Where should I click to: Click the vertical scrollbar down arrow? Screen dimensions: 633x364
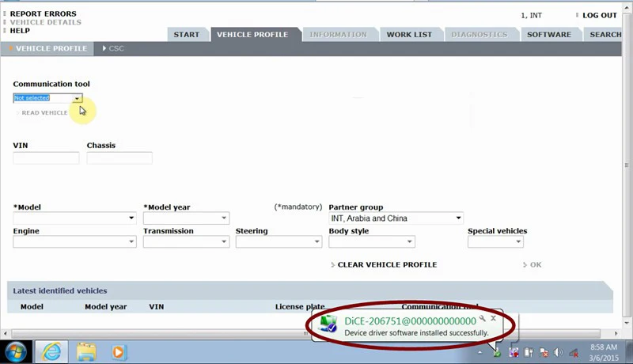pos(627,323)
